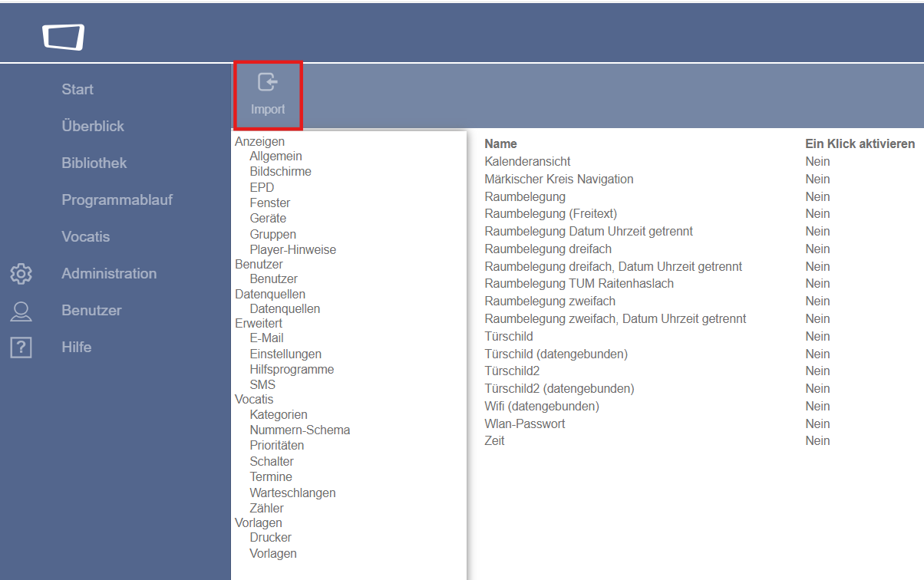
Task: Open Nummern-Schema entry
Action: 300,430
